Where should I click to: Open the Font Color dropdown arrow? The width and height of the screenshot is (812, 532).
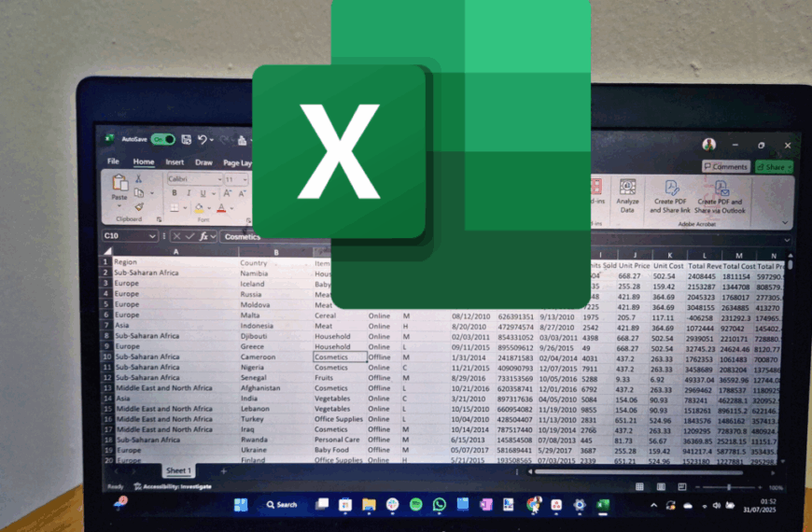(x=231, y=209)
